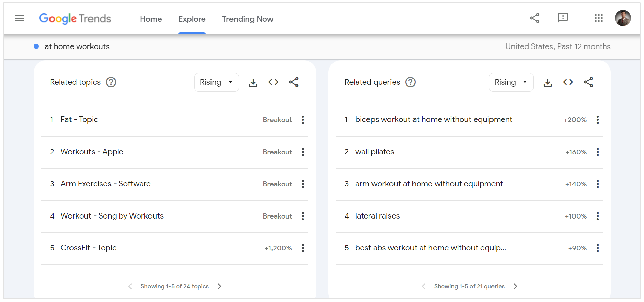The width and height of the screenshot is (644, 302).
Task: Click the share icon in top header
Action: [x=535, y=18]
